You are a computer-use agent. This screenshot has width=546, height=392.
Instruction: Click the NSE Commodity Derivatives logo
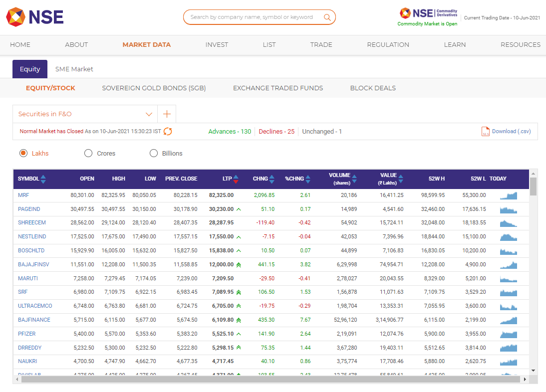[427, 13]
